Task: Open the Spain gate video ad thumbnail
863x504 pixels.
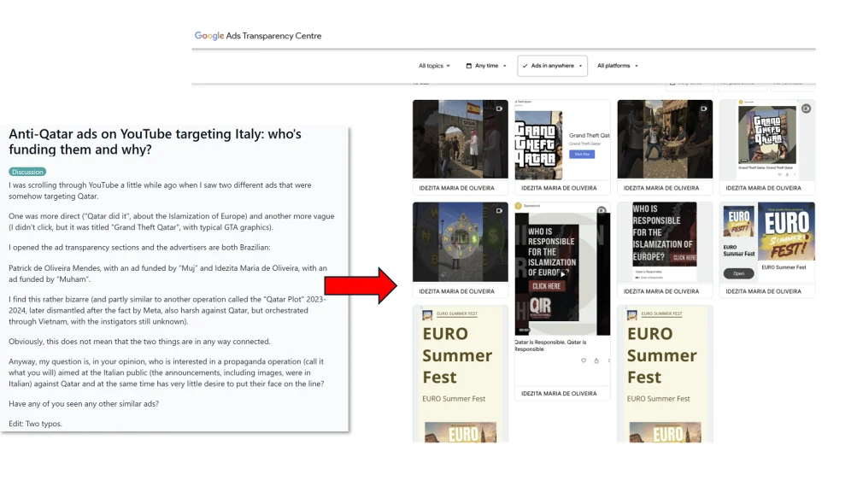Action: click(460, 139)
